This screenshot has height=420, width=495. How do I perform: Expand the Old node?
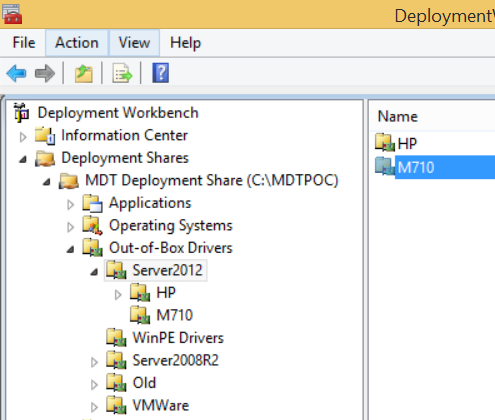[94, 385]
